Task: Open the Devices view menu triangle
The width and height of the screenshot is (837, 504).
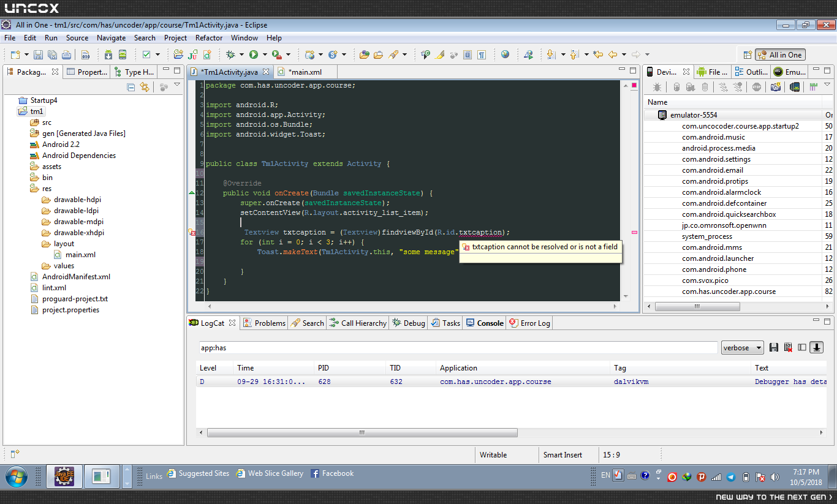Action: pyautogui.click(x=827, y=85)
